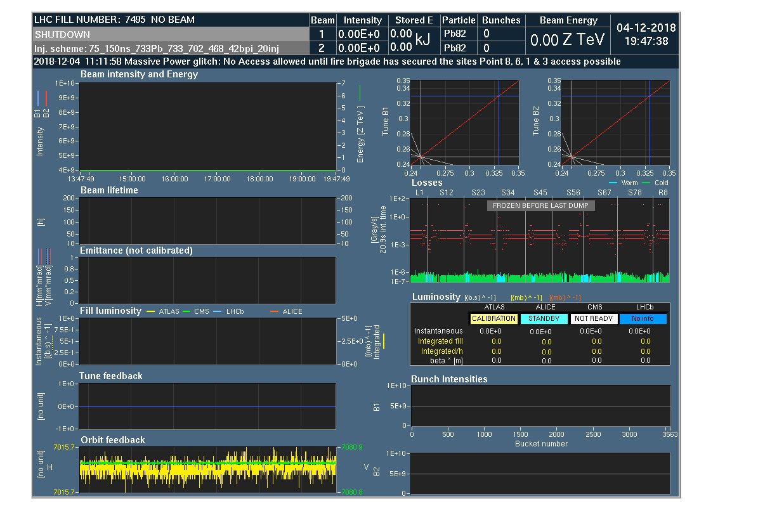Click the 'Beam intensity and Energy' chart title
This screenshot has width=758, height=532.
[139, 74]
